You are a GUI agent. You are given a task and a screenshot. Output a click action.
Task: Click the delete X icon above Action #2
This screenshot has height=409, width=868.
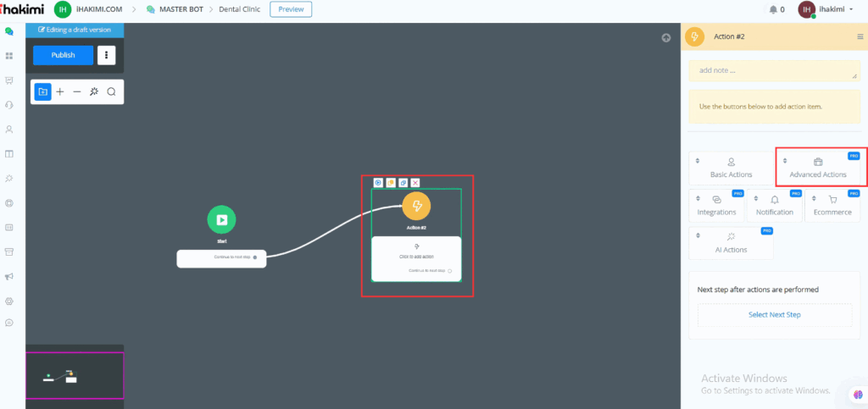point(415,182)
